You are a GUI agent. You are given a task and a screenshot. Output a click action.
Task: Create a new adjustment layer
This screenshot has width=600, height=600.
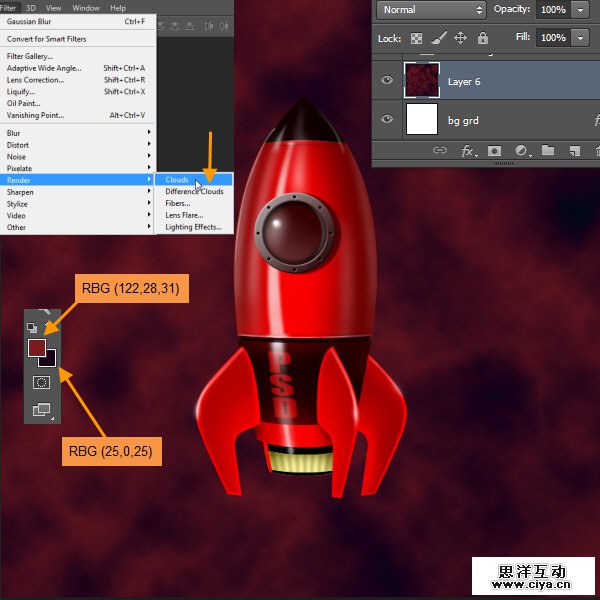pyautogui.click(x=521, y=151)
